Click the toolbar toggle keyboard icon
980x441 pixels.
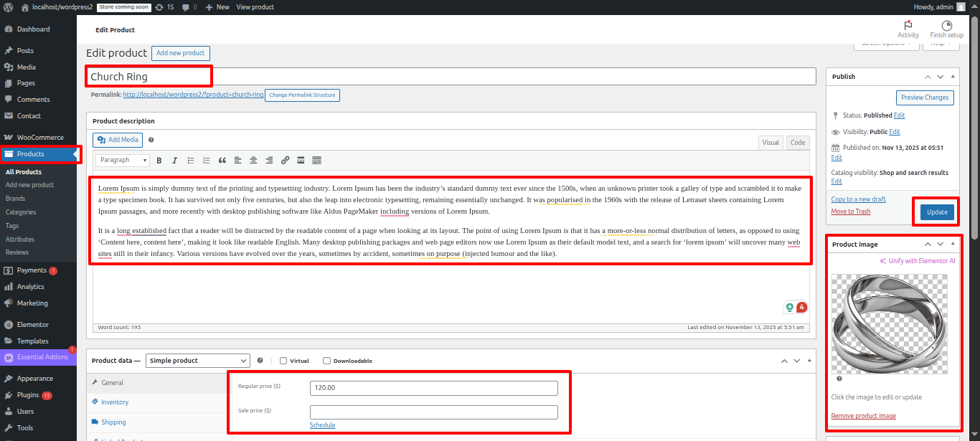(316, 161)
